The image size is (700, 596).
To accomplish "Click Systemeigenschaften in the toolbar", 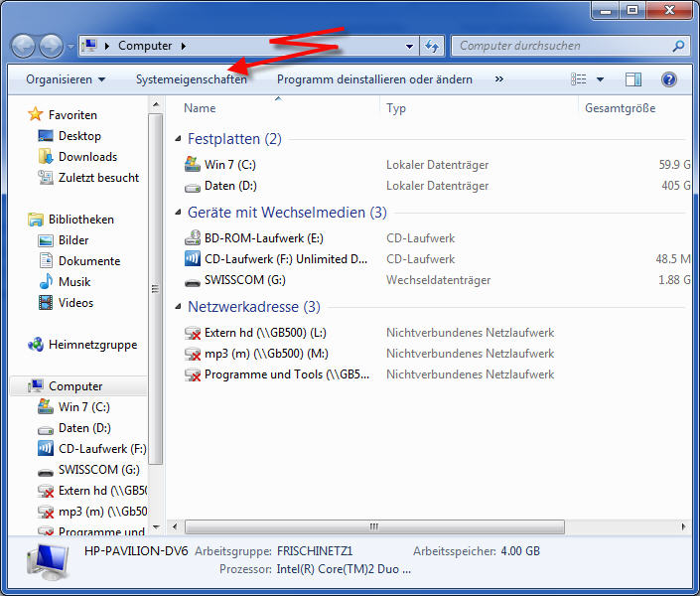I will [192, 79].
